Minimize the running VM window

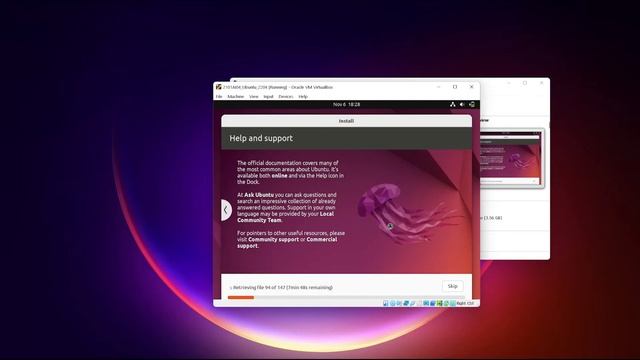tap(438, 87)
